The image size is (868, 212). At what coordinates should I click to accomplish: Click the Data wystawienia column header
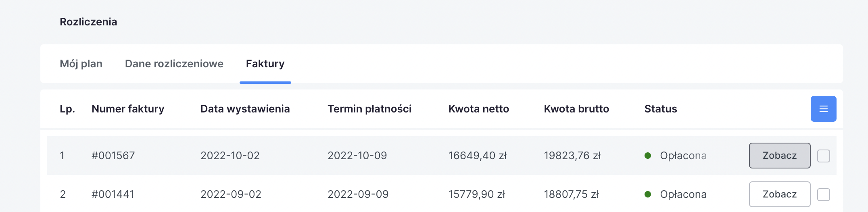coord(245,109)
